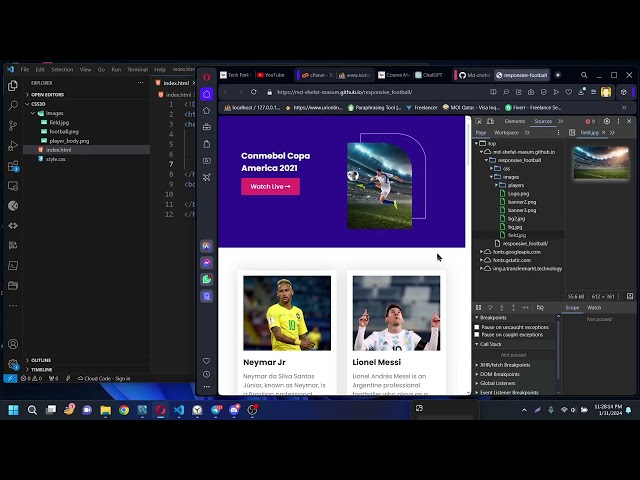Open VS Code Extensions icon
640x480 pixels.
[13, 166]
